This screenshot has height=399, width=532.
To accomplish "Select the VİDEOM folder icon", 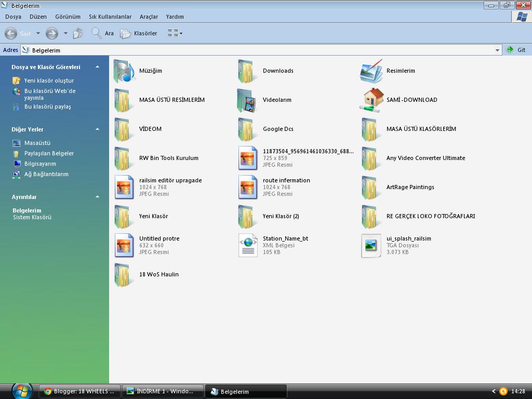I will (124, 129).
